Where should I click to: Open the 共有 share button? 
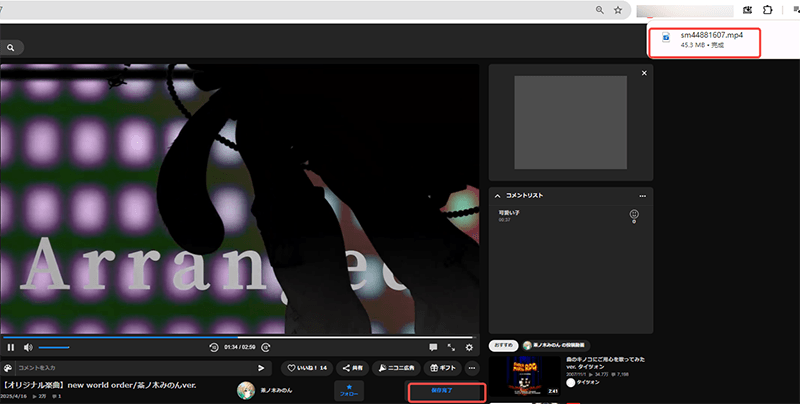click(351, 368)
